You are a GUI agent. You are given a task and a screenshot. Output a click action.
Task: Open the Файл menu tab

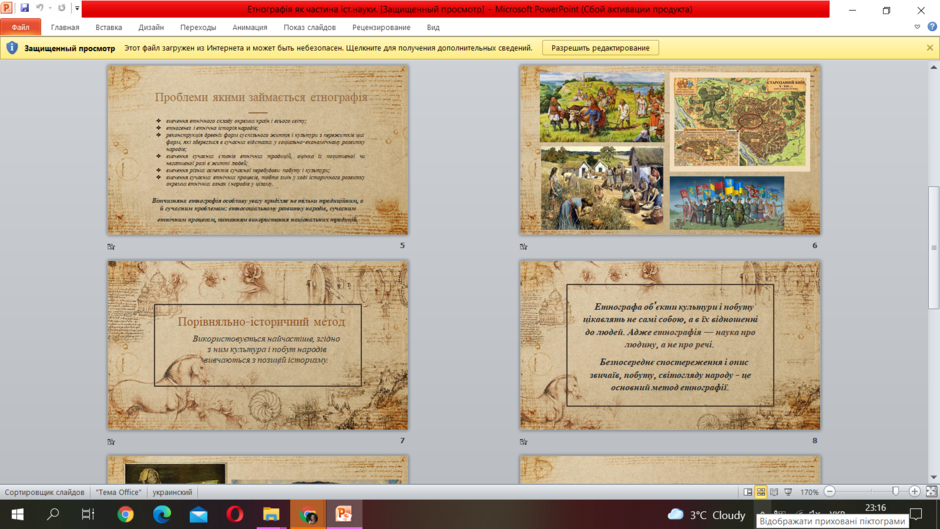(20, 27)
